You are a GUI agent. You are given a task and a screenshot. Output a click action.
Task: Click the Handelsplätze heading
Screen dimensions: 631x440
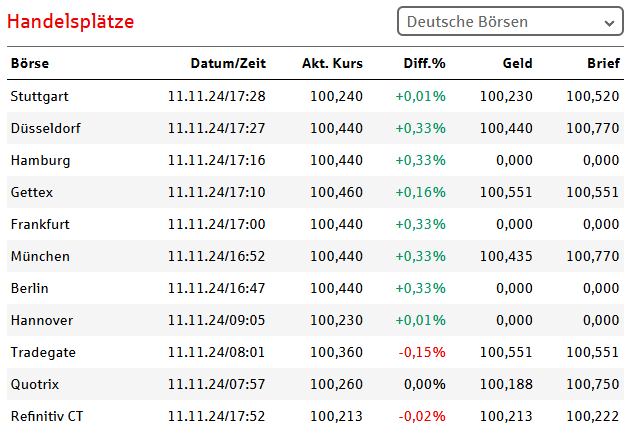pyautogui.click(x=70, y=21)
